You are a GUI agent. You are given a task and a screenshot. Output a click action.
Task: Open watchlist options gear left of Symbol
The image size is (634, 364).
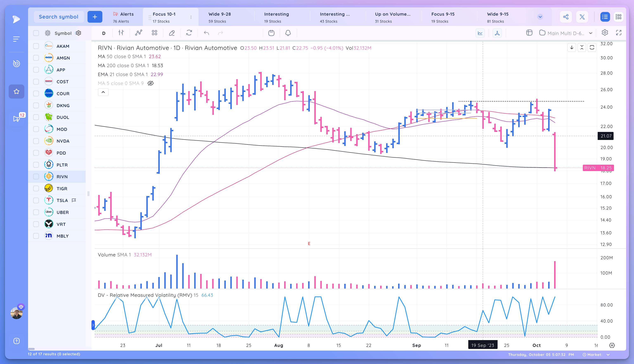(x=47, y=33)
